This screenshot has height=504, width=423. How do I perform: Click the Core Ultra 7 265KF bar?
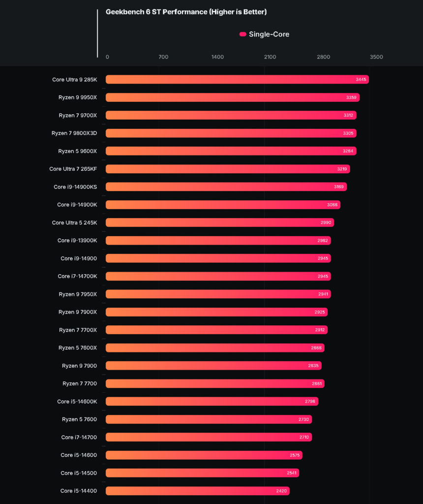pyautogui.click(x=228, y=169)
